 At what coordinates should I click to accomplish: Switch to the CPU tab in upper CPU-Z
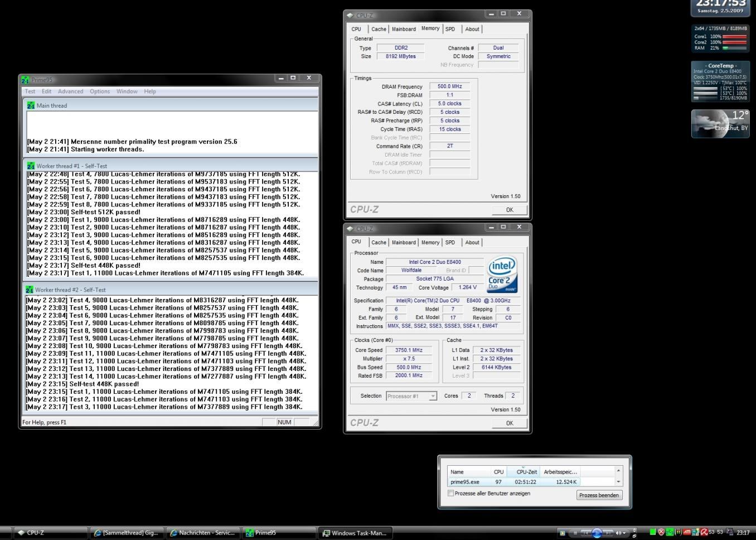356,29
